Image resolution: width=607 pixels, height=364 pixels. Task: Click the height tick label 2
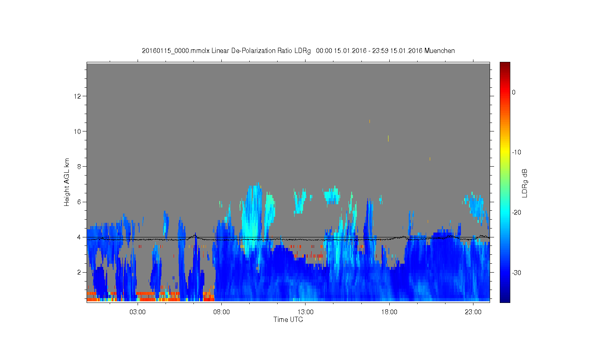[x=80, y=272]
